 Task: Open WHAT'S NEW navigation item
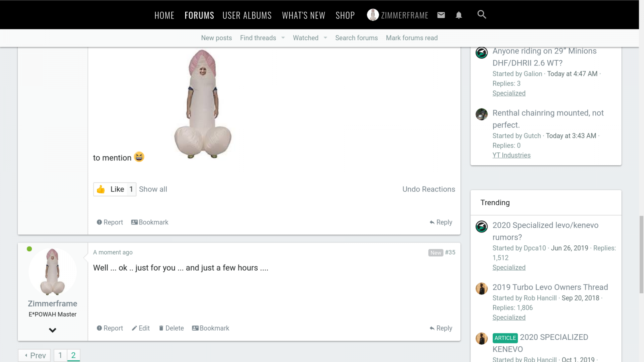[x=303, y=15]
